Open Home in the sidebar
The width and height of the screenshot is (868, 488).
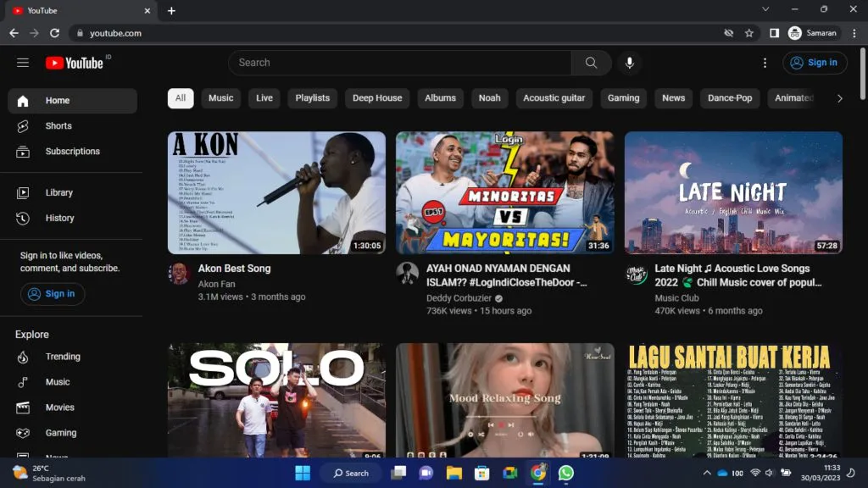[x=73, y=101]
